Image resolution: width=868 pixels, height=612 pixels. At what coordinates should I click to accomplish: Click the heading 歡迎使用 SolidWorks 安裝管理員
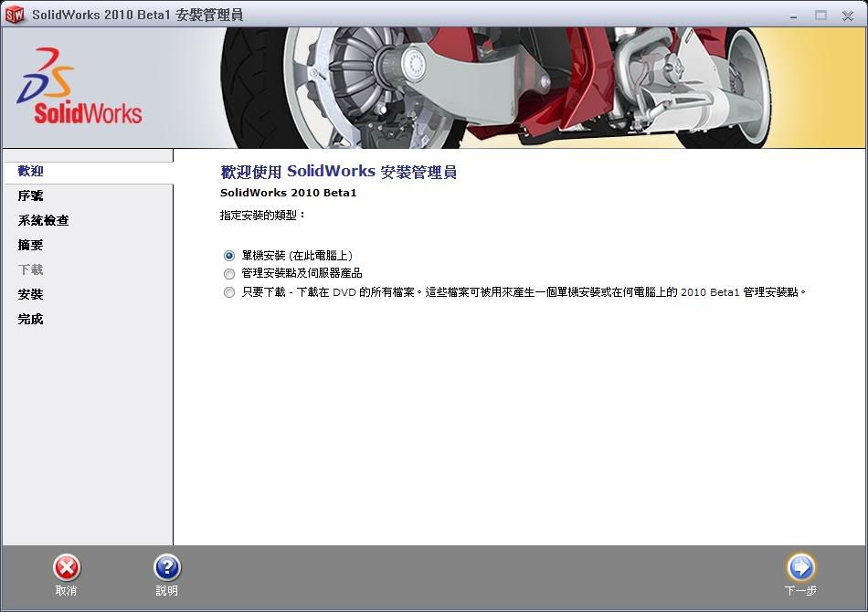[x=338, y=172]
